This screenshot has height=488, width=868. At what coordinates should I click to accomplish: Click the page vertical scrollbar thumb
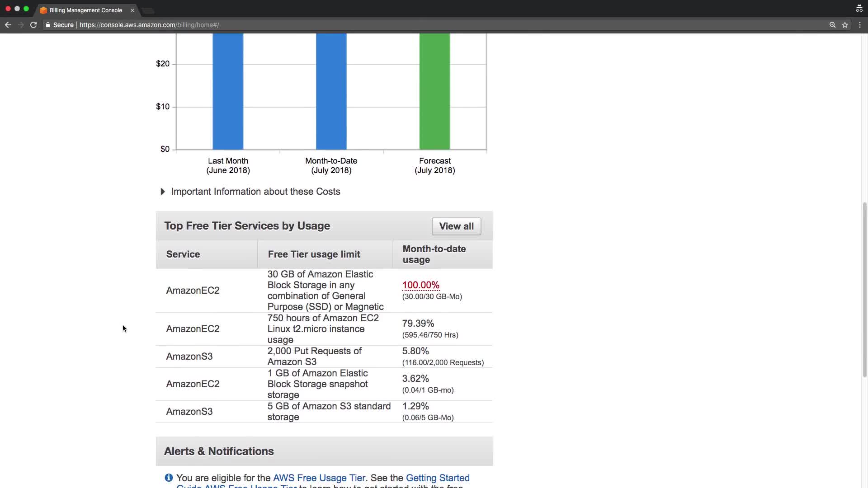coord(864,289)
